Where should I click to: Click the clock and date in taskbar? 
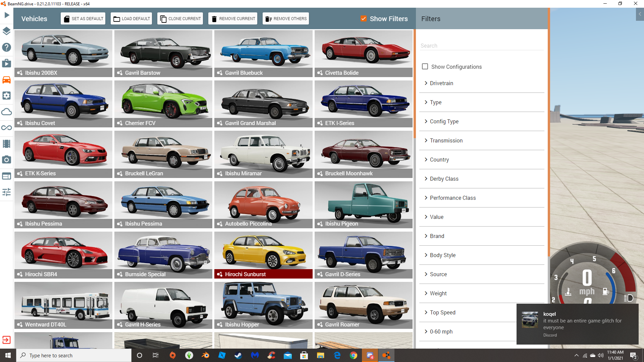615,355
